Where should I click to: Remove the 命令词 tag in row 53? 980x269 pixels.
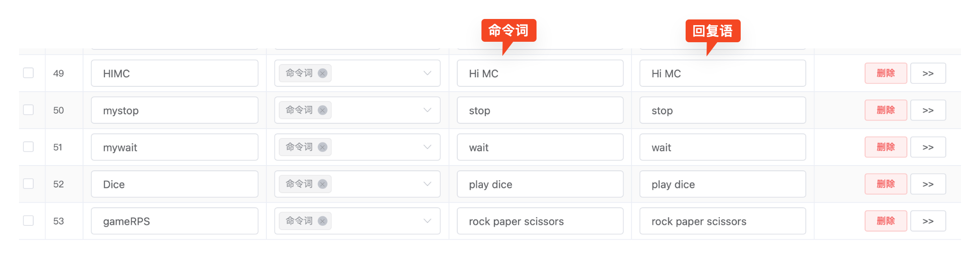click(x=322, y=221)
